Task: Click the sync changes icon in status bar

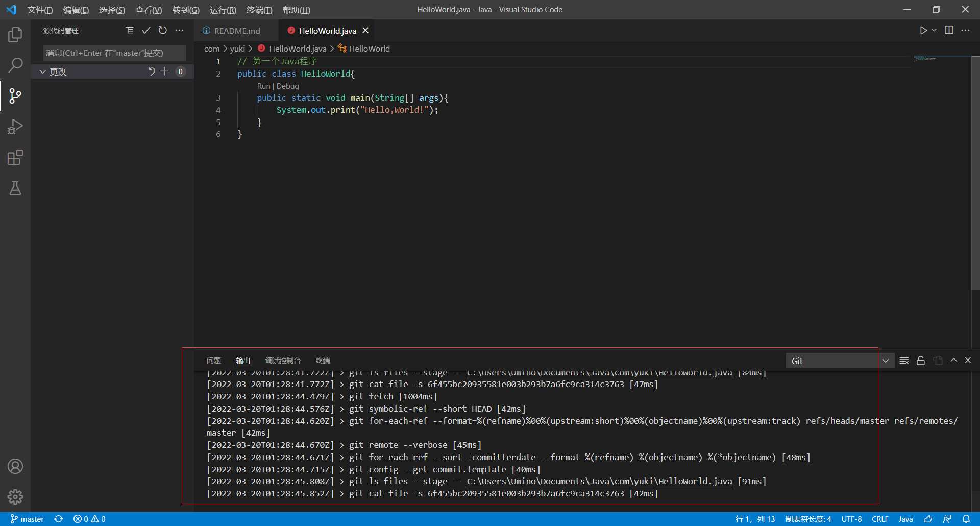Action: 59,519
